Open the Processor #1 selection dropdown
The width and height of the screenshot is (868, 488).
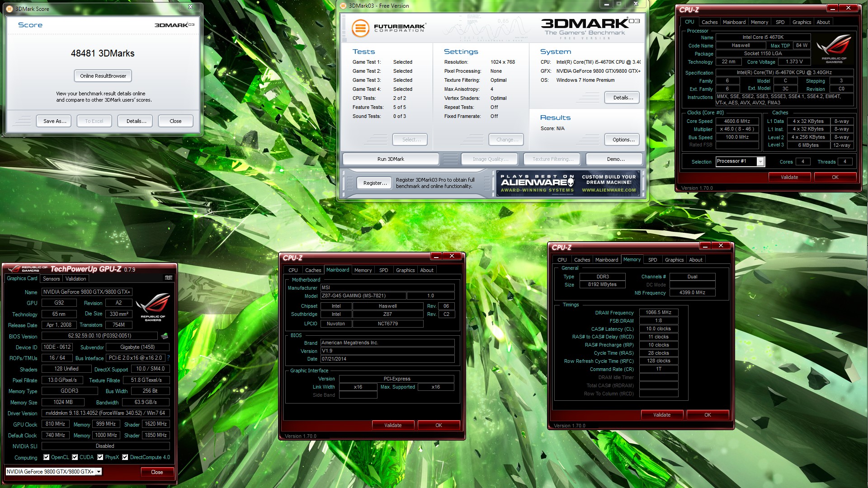(x=760, y=162)
